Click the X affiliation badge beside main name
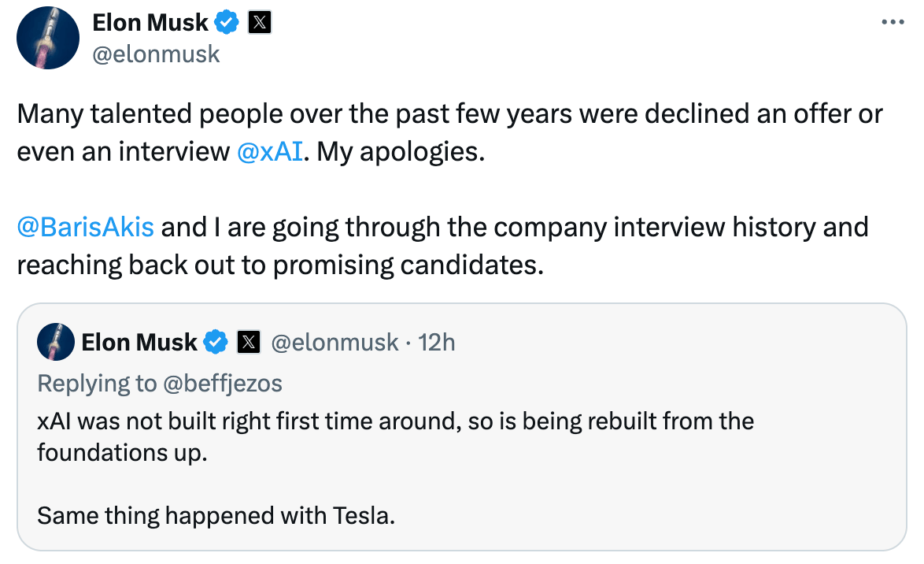924x564 pixels. [x=260, y=24]
